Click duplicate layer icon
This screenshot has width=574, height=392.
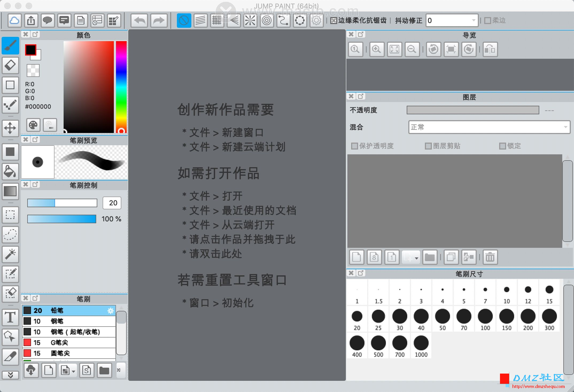click(x=451, y=257)
